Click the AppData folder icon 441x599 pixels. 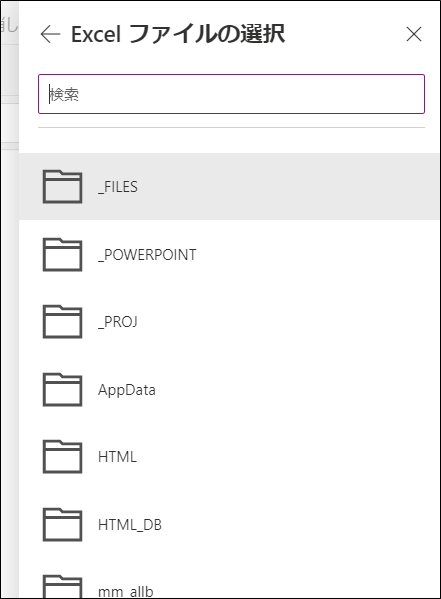62,389
